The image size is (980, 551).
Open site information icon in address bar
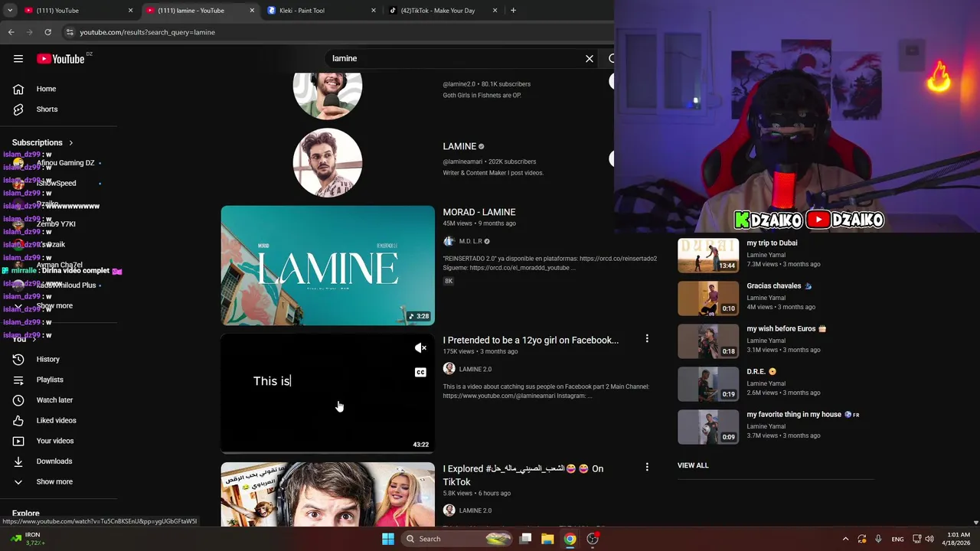(x=70, y=32)
